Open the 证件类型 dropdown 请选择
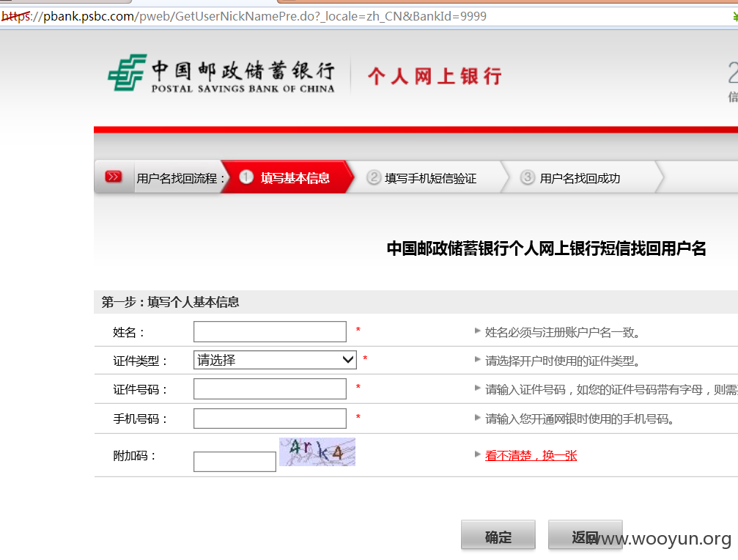The height and width of the screenshot is (560, 738). pyautogui.click(x=275, y=360)
